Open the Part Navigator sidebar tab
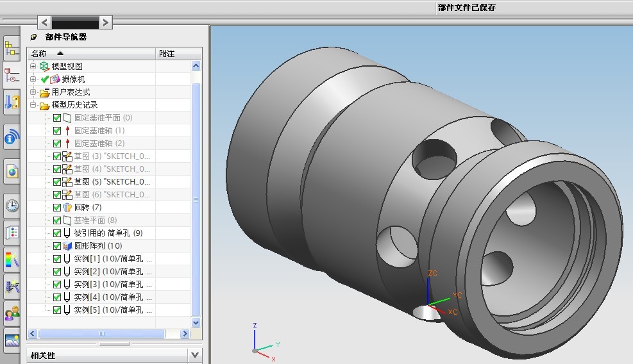This screenshot has width=633, height=364. coord(12,75)
